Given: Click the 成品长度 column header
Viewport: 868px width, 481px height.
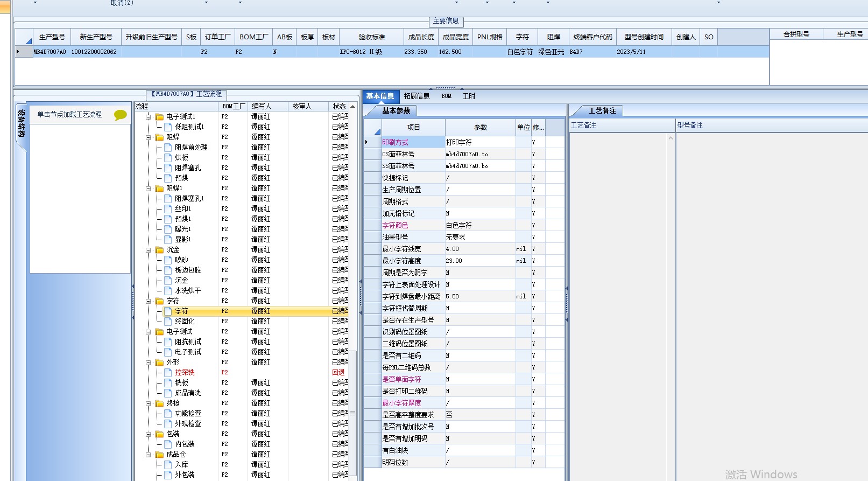Looking at the screenshot, I should (x=421, y=37).
